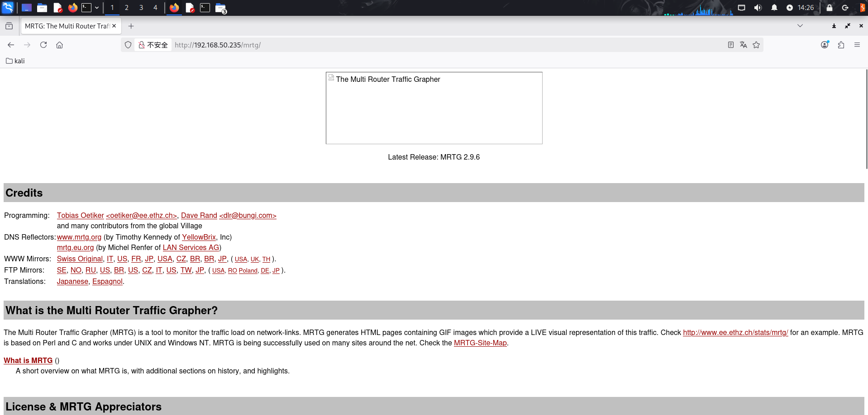Open the Extensions puzzle icon
Screen dimensions: 868x415
pyautogui.click(x=841, y=45)
